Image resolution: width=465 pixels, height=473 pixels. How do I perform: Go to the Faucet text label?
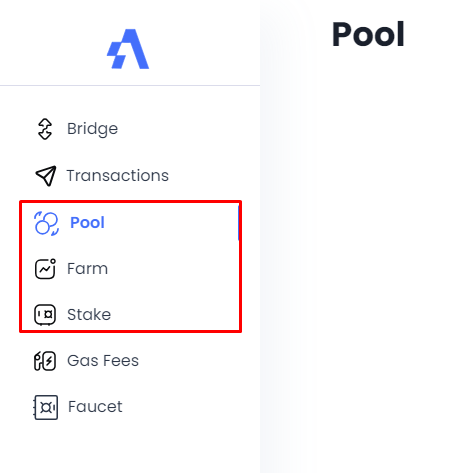(95, 407)
